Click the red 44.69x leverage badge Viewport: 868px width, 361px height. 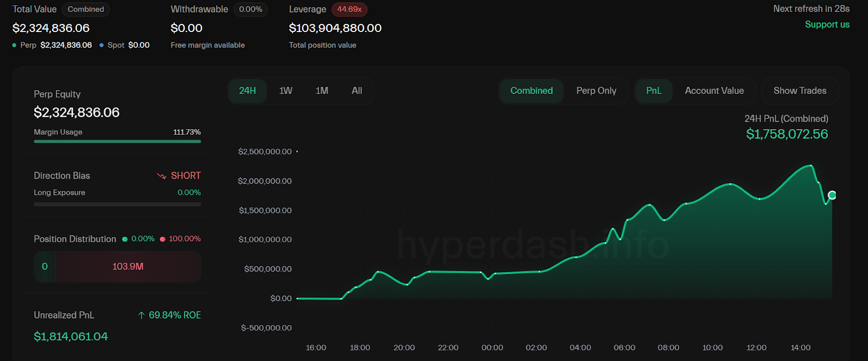349,10
